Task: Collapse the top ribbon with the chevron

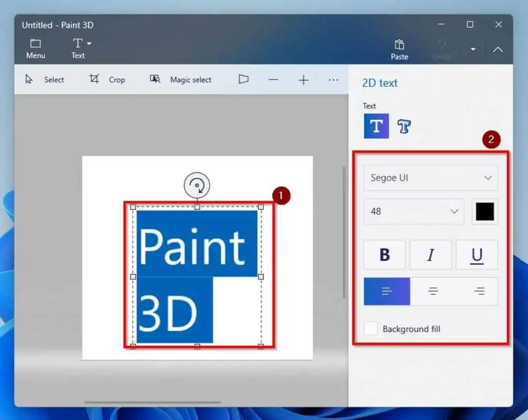Action: point(498,50)
